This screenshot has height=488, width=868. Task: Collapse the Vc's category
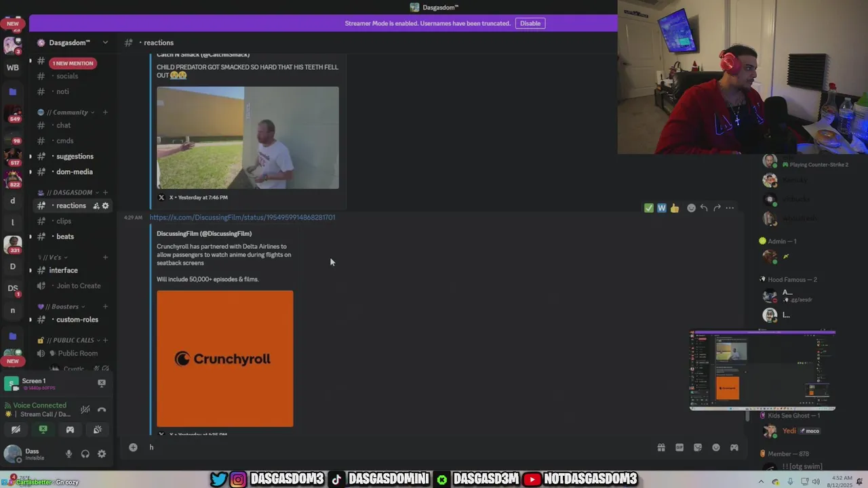pos(52,258)
